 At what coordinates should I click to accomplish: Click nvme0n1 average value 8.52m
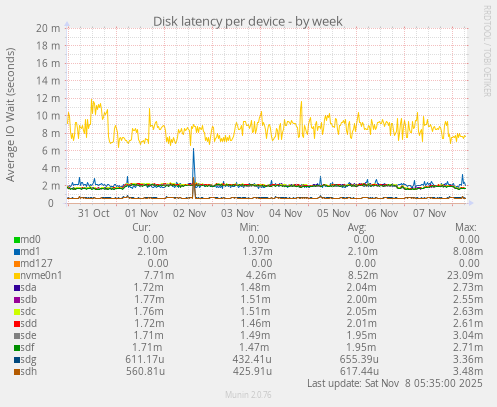pos(362,275)
